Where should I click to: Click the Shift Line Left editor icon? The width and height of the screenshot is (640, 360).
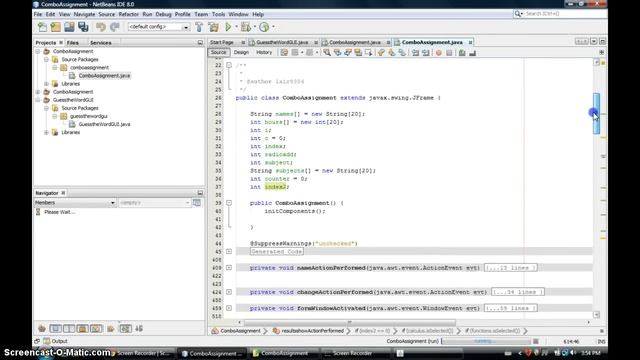[415, 53]
